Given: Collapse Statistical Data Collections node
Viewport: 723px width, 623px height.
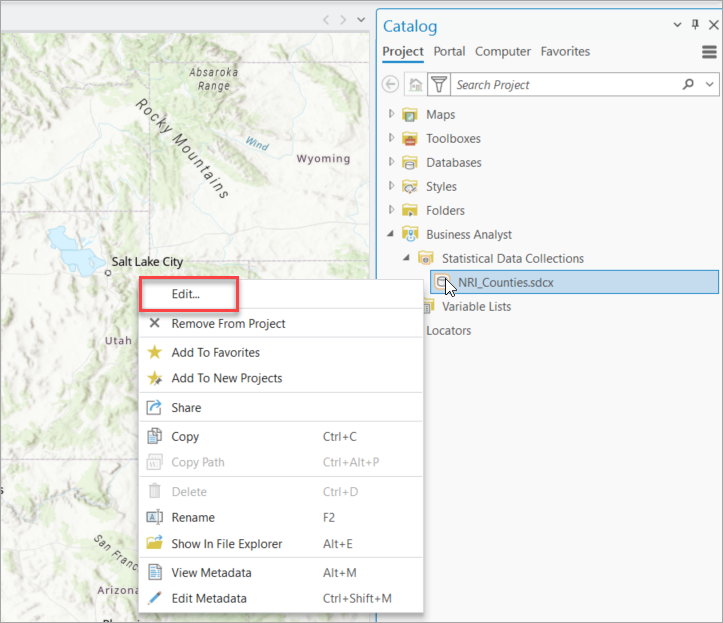Looking at the screenshot, I should (406, 258).
